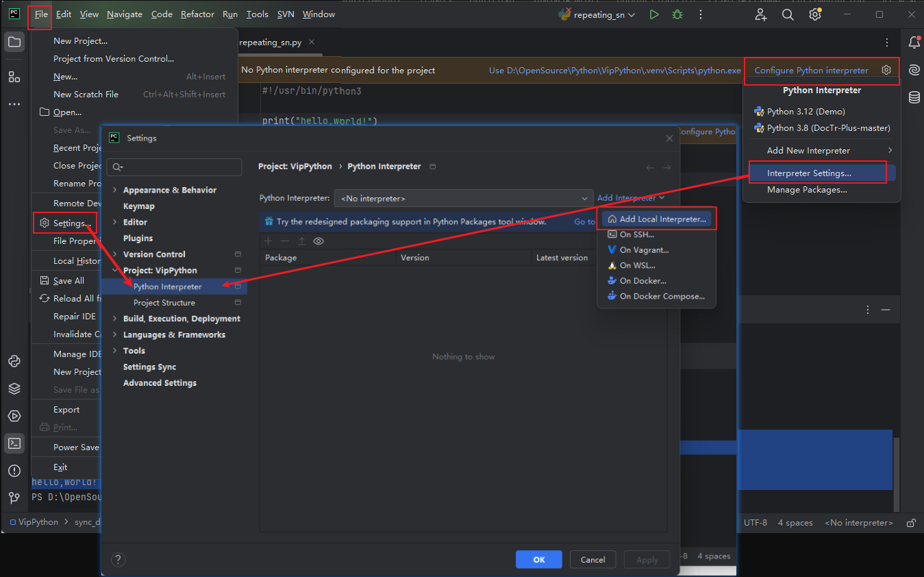Viewport: 924px width, 577px height.
Task: Click the Run button for repeating_sn
Action: pyautogui.click(x=654, y=14)
